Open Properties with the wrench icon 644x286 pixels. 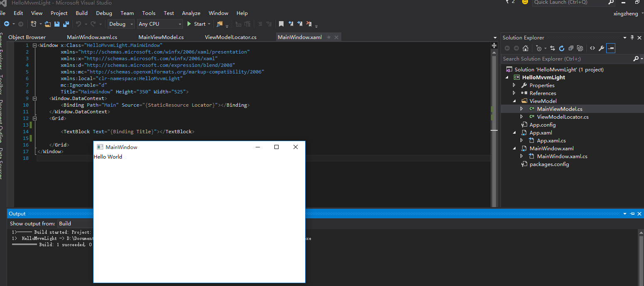(x=601, y=48)
